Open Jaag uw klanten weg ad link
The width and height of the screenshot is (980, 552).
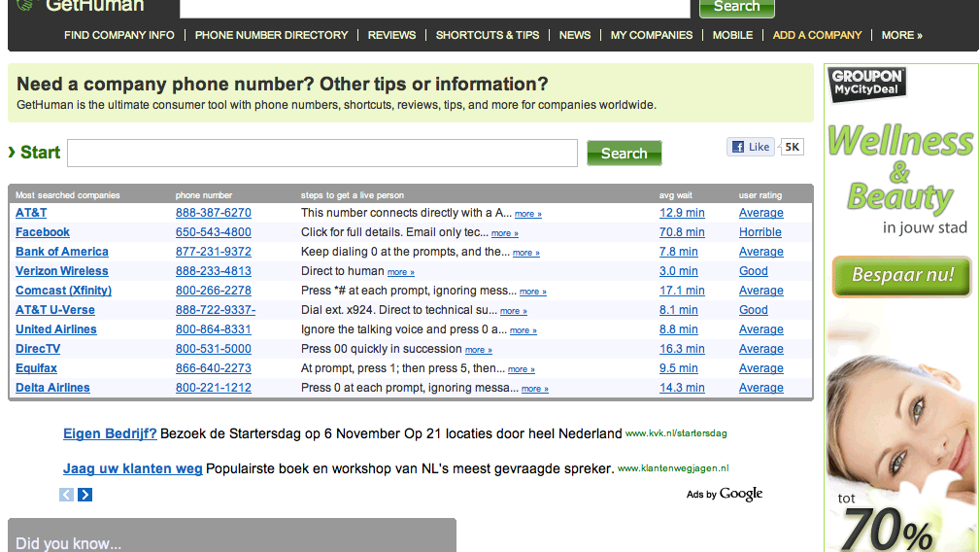click(132, 468)
